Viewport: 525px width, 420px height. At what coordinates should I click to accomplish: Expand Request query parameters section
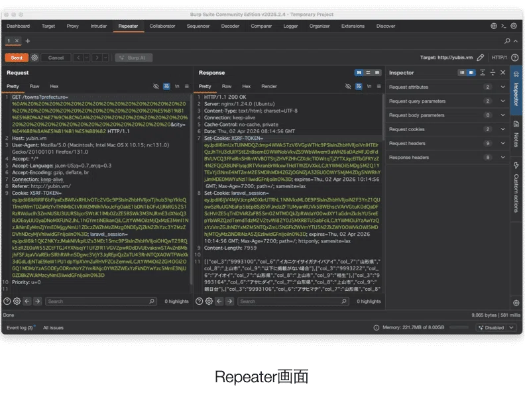click(x=447, y=101)
